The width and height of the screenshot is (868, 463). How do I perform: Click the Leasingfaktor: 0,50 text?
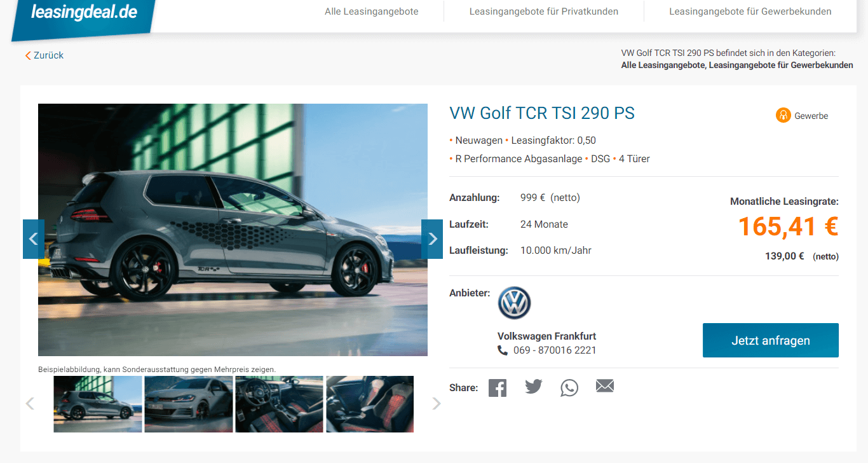click(x=553, y=141)
